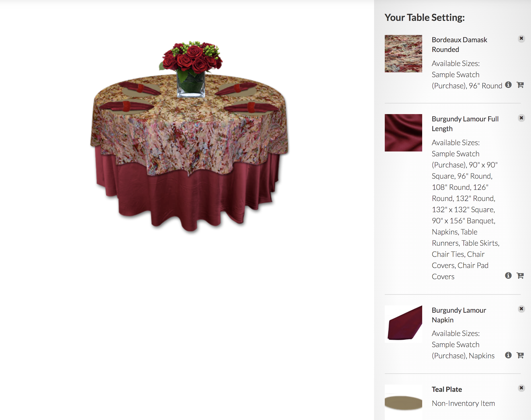Image resolution: width=531 pixels, height=420 pixels.
Task: Add Burgundy Lamour Full Length to cart
Action: pyautogui.click(x=520, y=276)
